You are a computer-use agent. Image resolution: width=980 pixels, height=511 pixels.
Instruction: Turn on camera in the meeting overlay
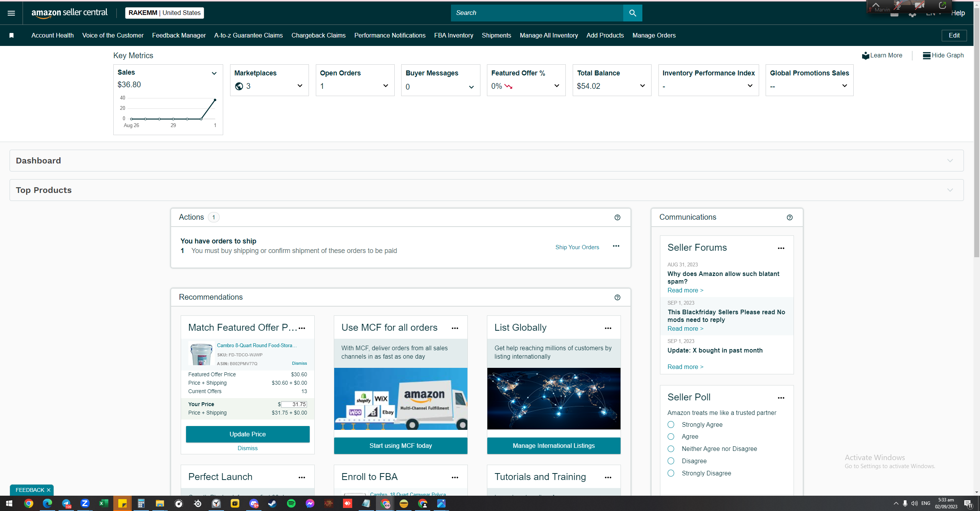click(920, 6)
